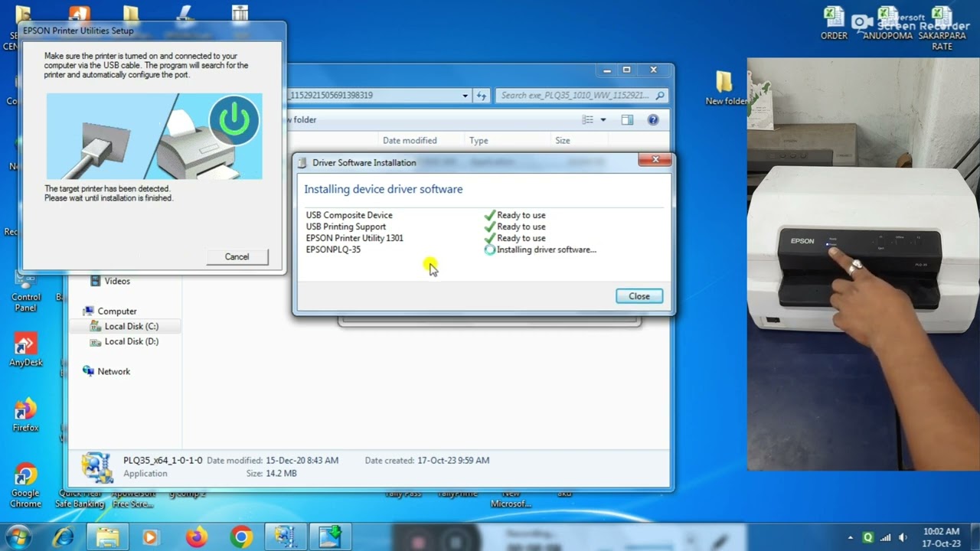Click USB Printing Support row text
The height and width of the screenshot is (551, 980).
(x=346, y=227)
